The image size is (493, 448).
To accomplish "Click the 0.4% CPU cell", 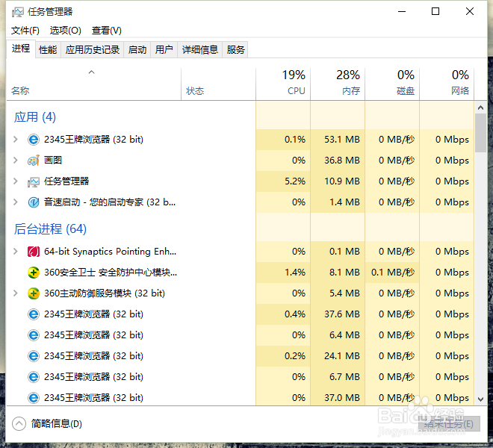I will coord(283,314).
